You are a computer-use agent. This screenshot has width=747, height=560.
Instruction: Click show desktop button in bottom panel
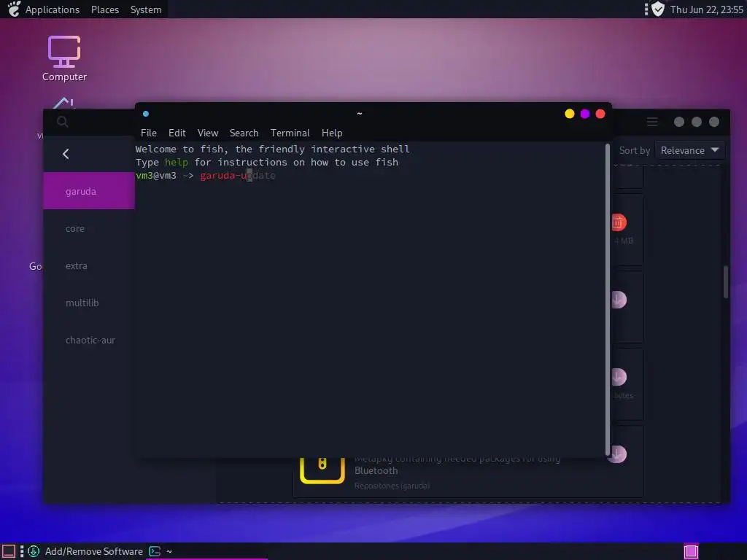pyautogui.click(x=9, y=551)
